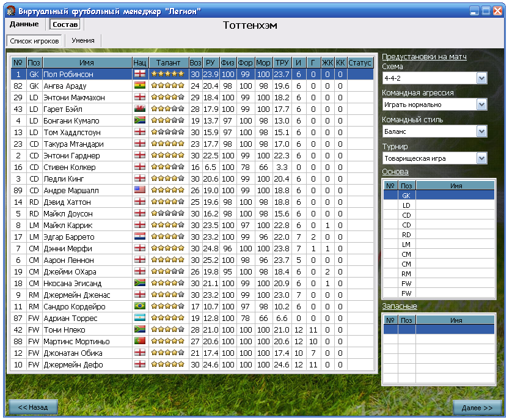This screenshot has width=512, height=420.
Task: Click the South Africa flag for Бонгани Кумало
Action: pyautogui.click(x=140, y=120)
